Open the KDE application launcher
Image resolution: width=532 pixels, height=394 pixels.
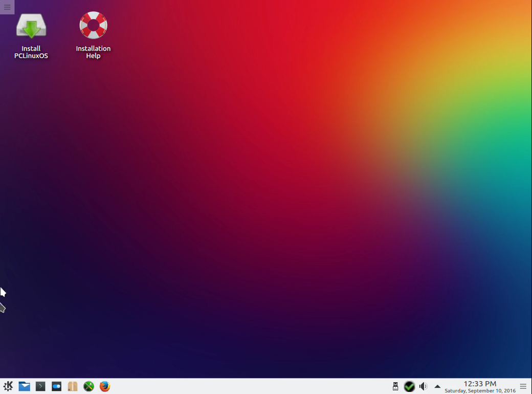(x=8, y=386)
